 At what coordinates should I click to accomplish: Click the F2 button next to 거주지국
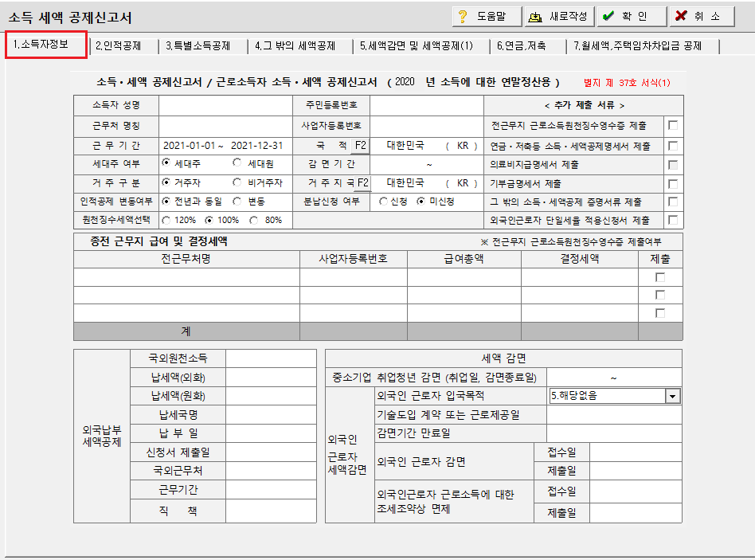point(362,183)
